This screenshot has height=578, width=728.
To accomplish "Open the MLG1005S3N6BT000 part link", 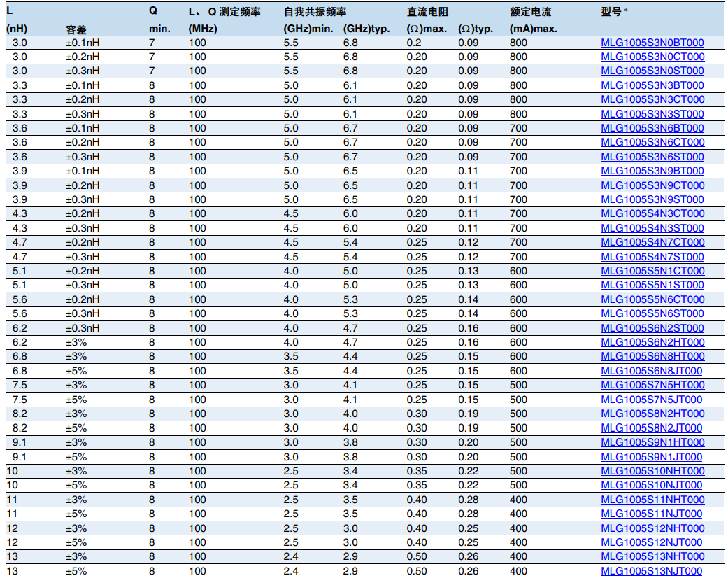I will (652, 128).
